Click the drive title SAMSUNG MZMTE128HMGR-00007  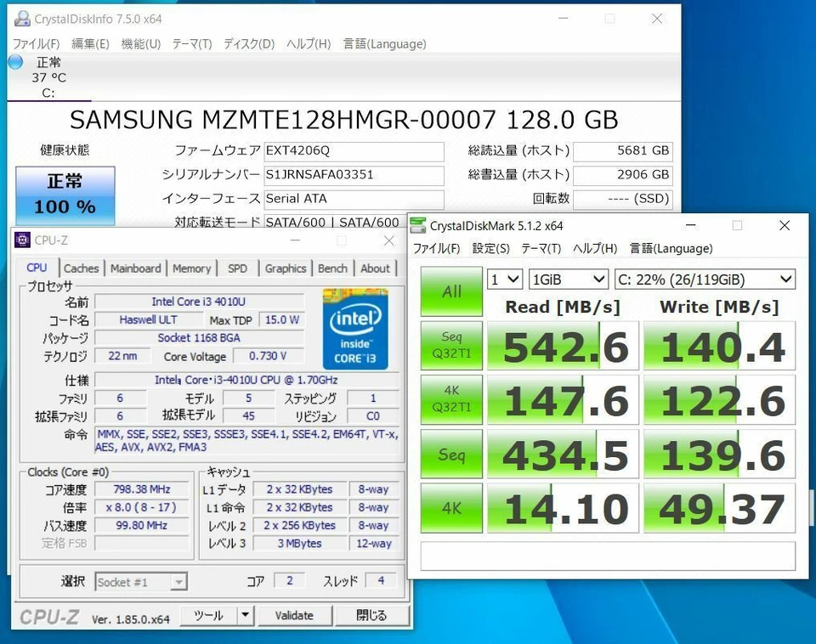click(x=282, y=120)
